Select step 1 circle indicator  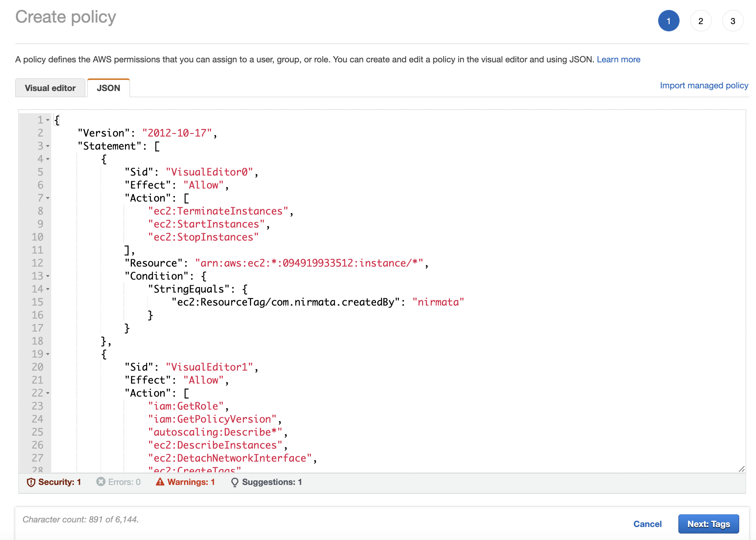pyautogui.click(x=668, y=21)
